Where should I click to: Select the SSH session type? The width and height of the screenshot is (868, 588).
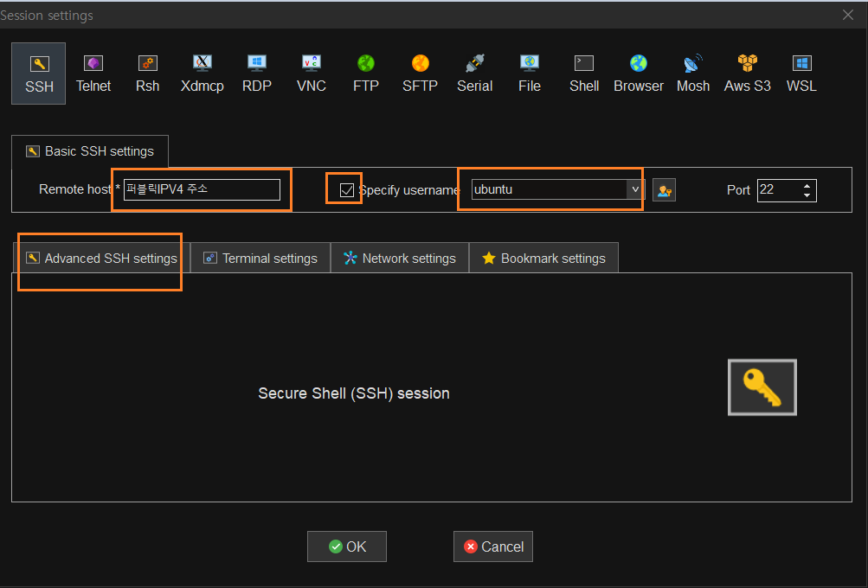39,73
